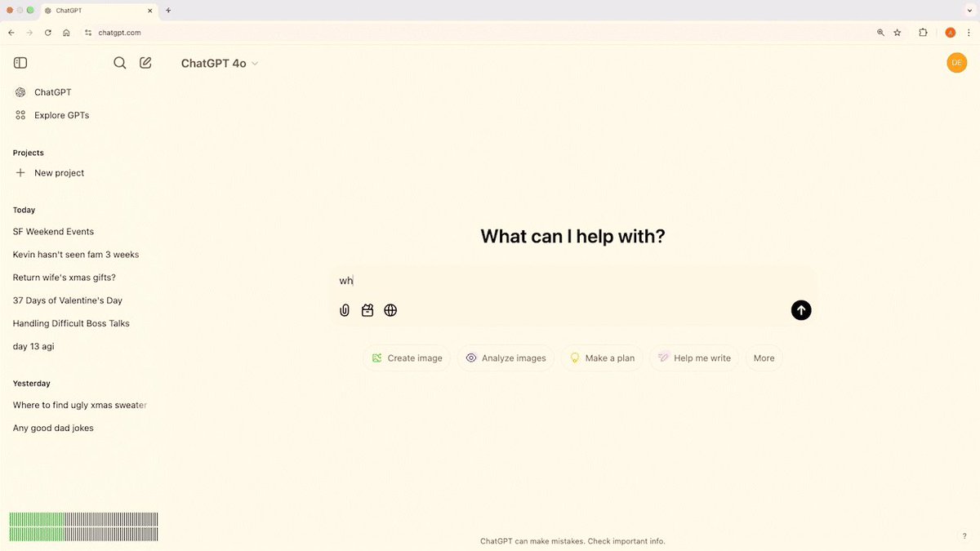Open the Where to find ugly xmas sweater chat
Screen dimensions: 980x551
[82, 405]
